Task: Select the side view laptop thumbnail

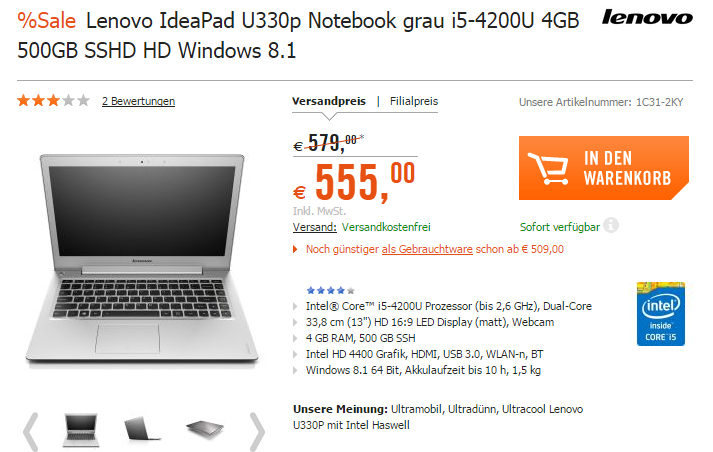Action: tap(141, 429)
